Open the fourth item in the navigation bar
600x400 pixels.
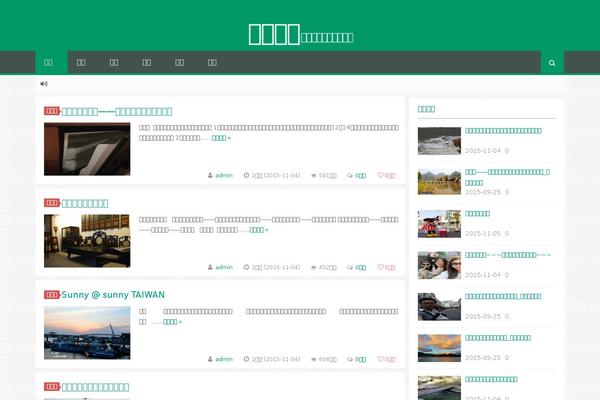click(147, 62)
